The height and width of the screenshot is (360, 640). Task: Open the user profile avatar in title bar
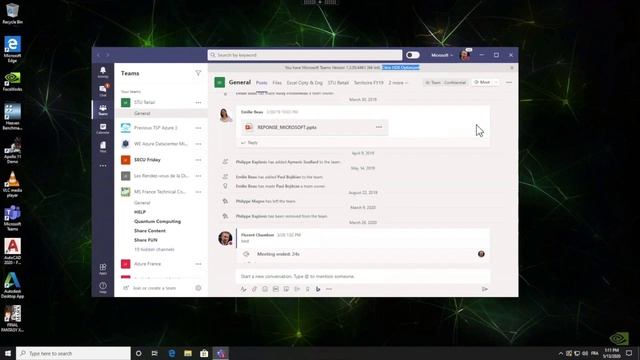(x=464, y=55)
